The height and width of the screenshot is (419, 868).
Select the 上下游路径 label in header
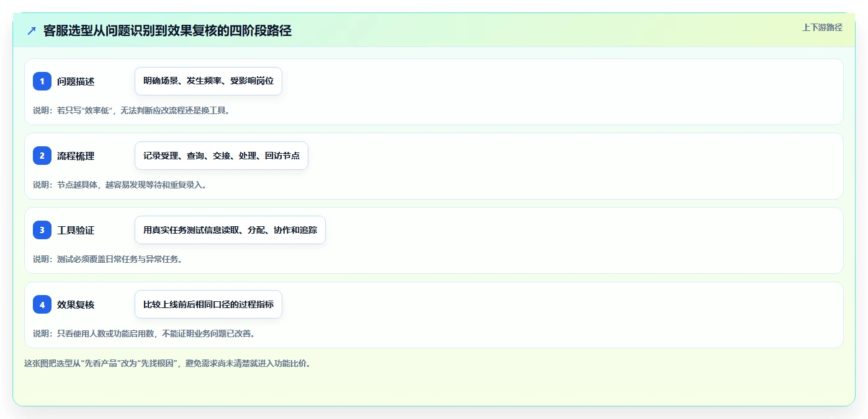pyautogui.click(x=822, y=27)
